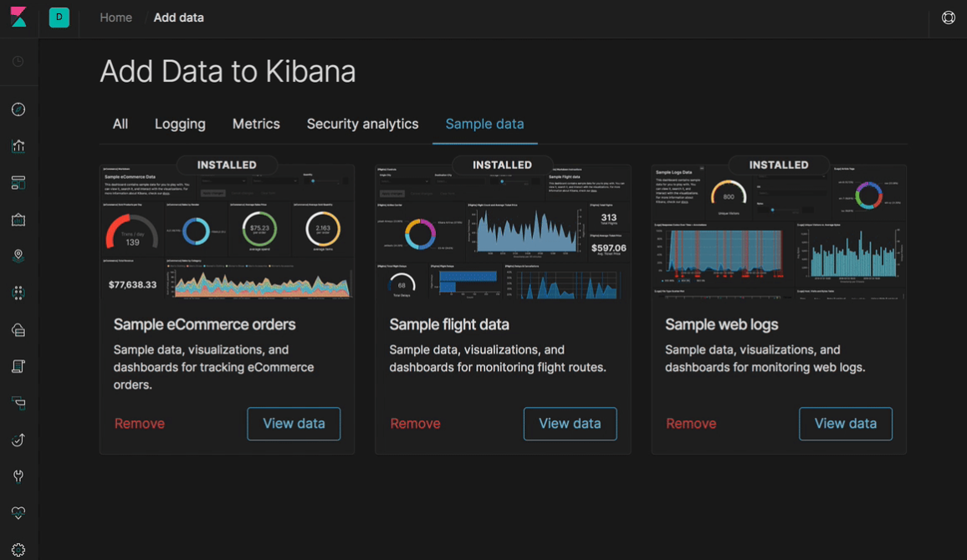Image resolution: width=967 pixels, height=560 pixels.
Task: Click the web logs dashboard thumbnail
Action: (x=779, y=233)
